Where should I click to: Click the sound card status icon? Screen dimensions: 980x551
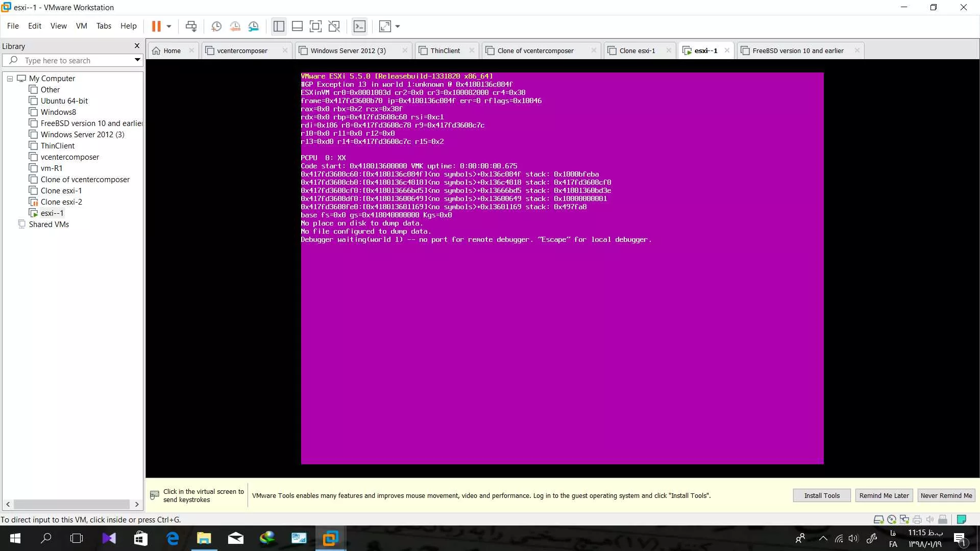click(x=930, y=520)
